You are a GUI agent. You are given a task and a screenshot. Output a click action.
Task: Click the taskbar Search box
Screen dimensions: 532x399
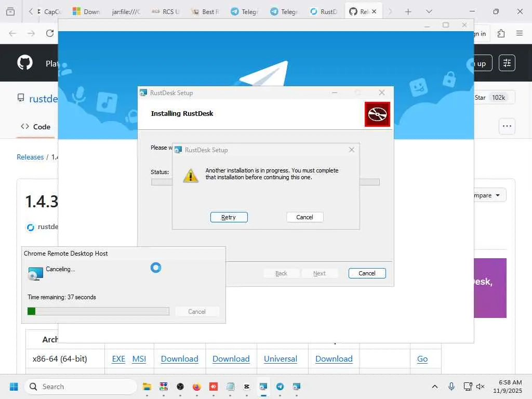pos(81,387)
